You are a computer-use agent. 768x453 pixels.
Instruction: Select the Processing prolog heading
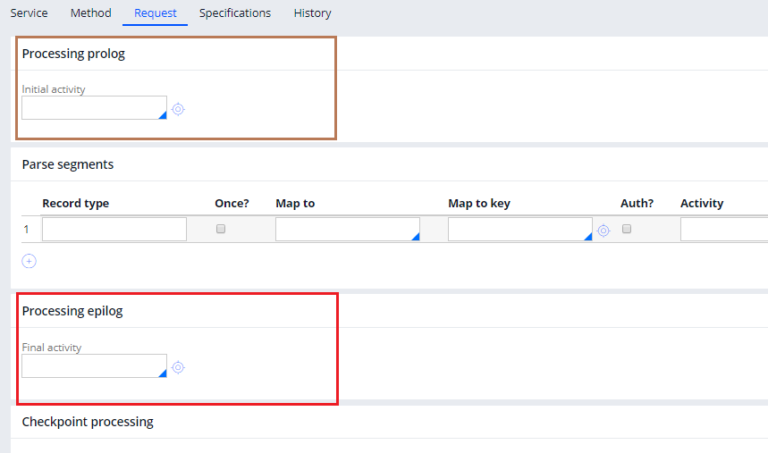click(73, 53)
